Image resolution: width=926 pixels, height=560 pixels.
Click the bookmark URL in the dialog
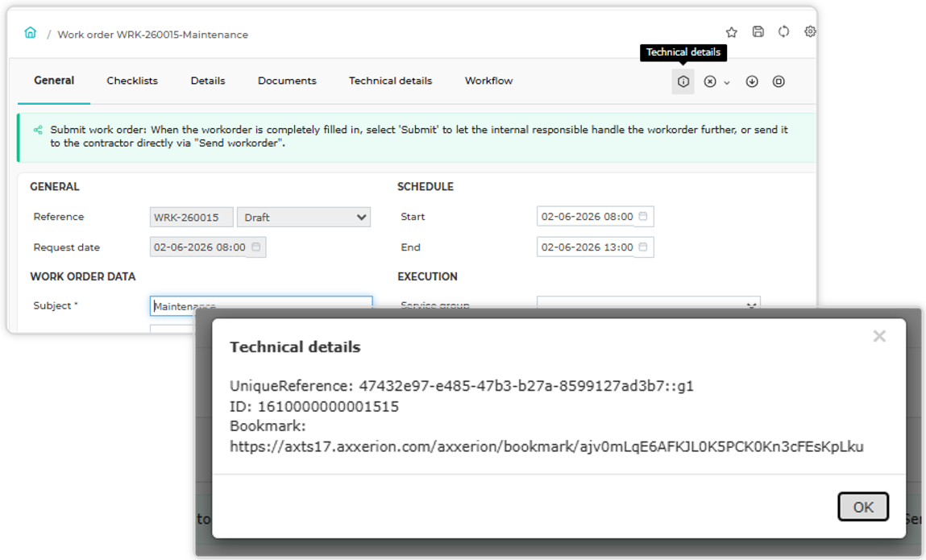point(547,446)
